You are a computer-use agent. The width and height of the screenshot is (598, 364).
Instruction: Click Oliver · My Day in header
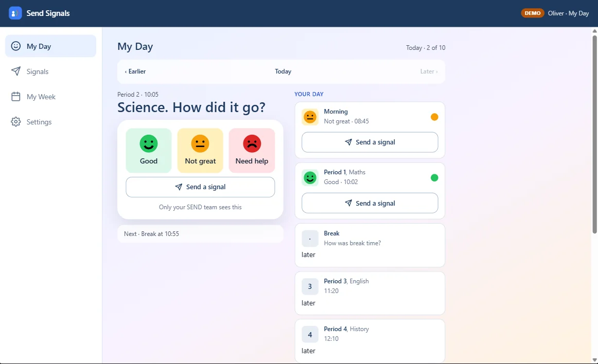coord(568,13)
